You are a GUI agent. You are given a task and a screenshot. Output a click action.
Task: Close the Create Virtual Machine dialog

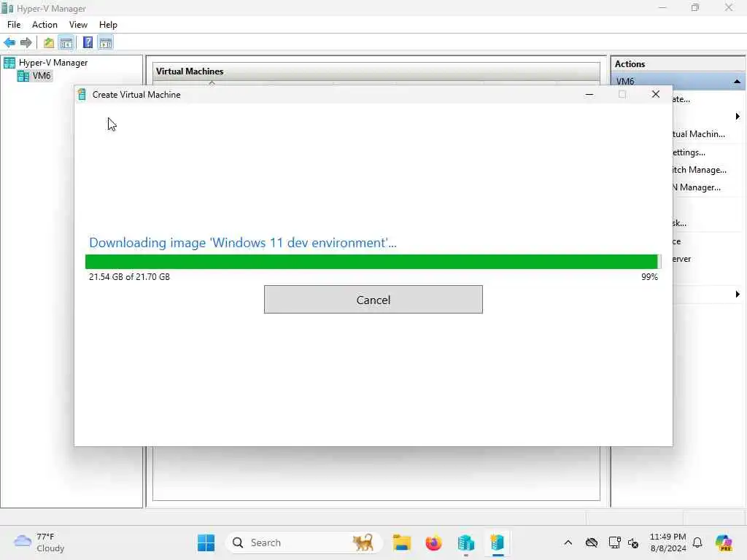click(656, 94)
